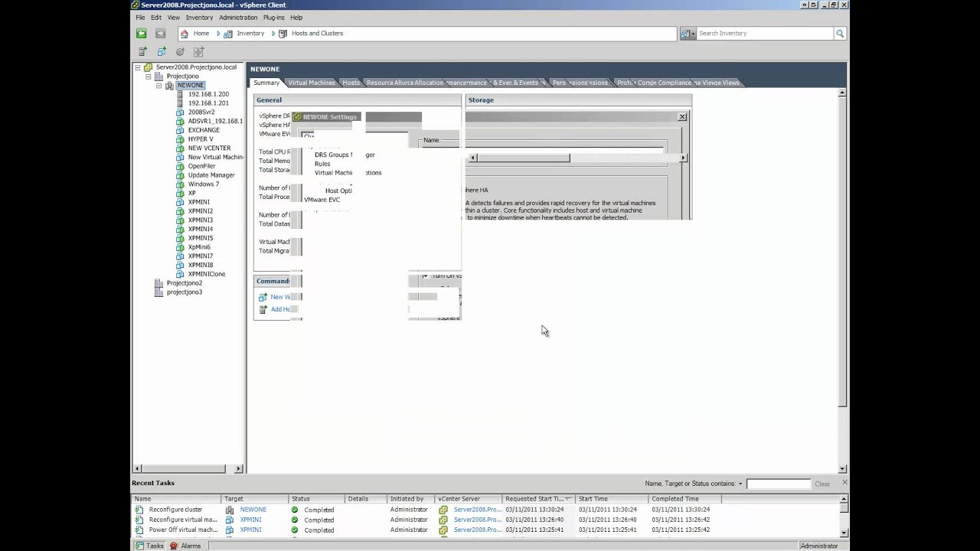Click the Clear filter button

coord(822,484)
